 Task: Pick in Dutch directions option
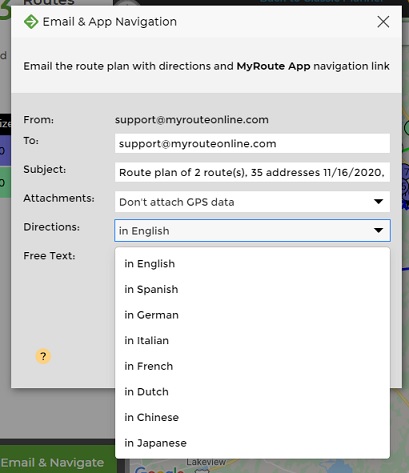click(252, 392)
